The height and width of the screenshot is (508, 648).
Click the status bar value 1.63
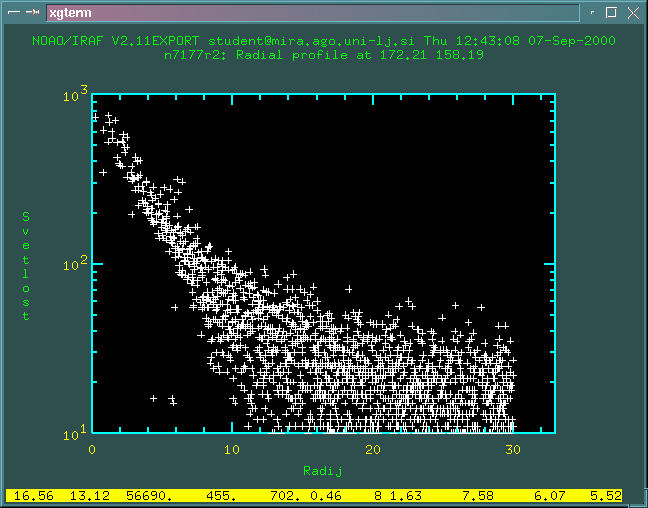pos(405,496)
